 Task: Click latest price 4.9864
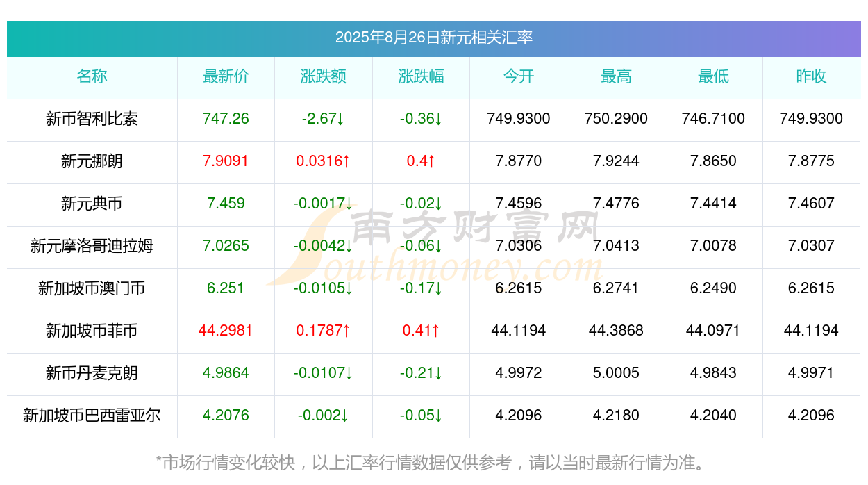[x=226, y=373]
